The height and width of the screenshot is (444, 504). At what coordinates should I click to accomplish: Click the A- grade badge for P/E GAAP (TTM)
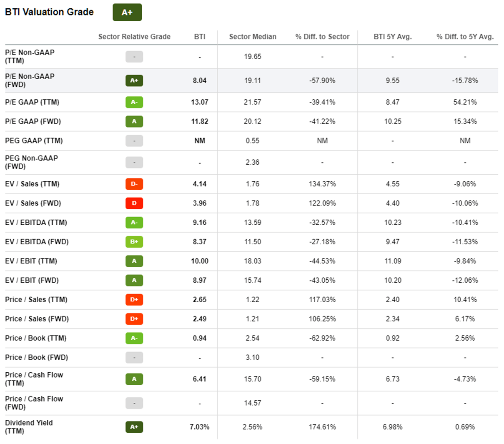click(134, 102)
